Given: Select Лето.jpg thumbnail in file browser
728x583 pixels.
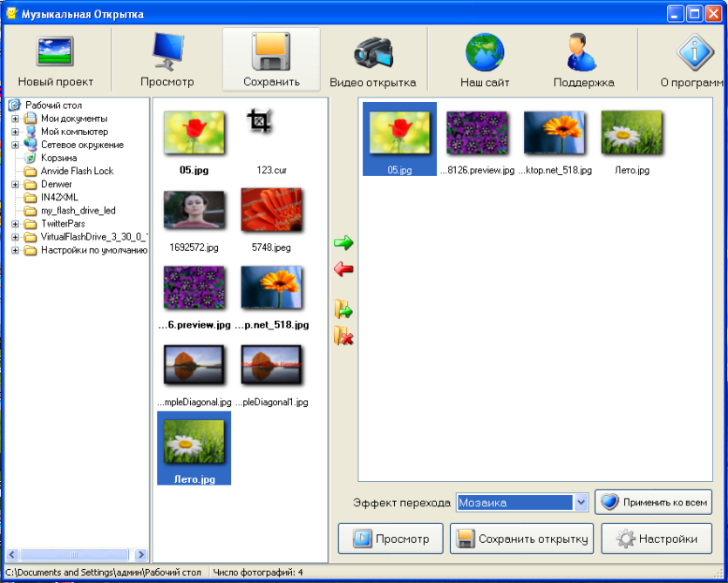Looking at the screenshot, I should tap(194, 448).
